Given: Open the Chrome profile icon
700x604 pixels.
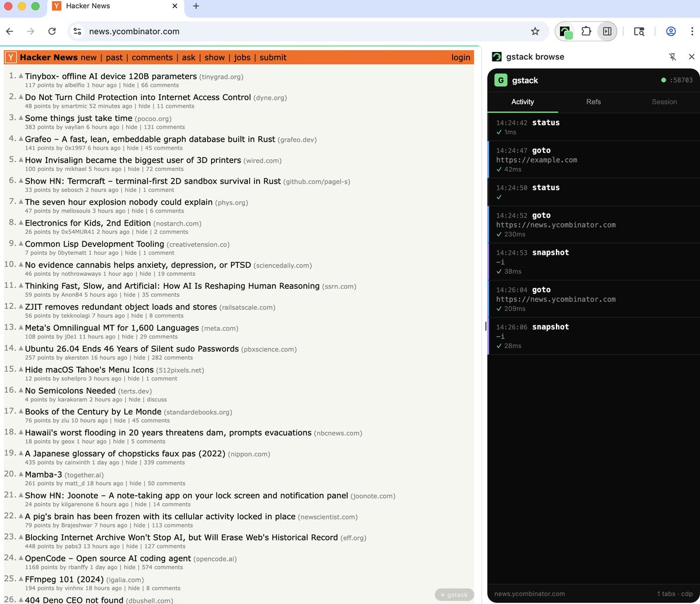Looking at the screenshot, I should pos(671,31).
